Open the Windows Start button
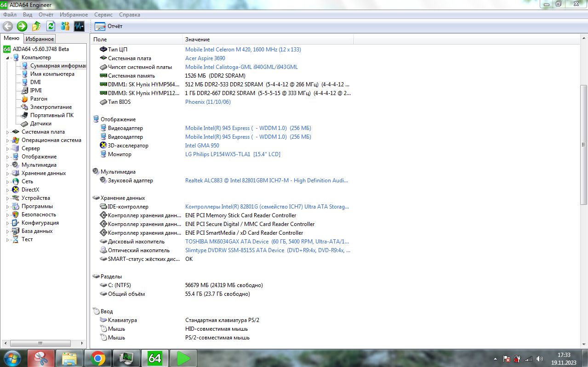Viewport: 588px width, 367px height. (x=12, y=358)
